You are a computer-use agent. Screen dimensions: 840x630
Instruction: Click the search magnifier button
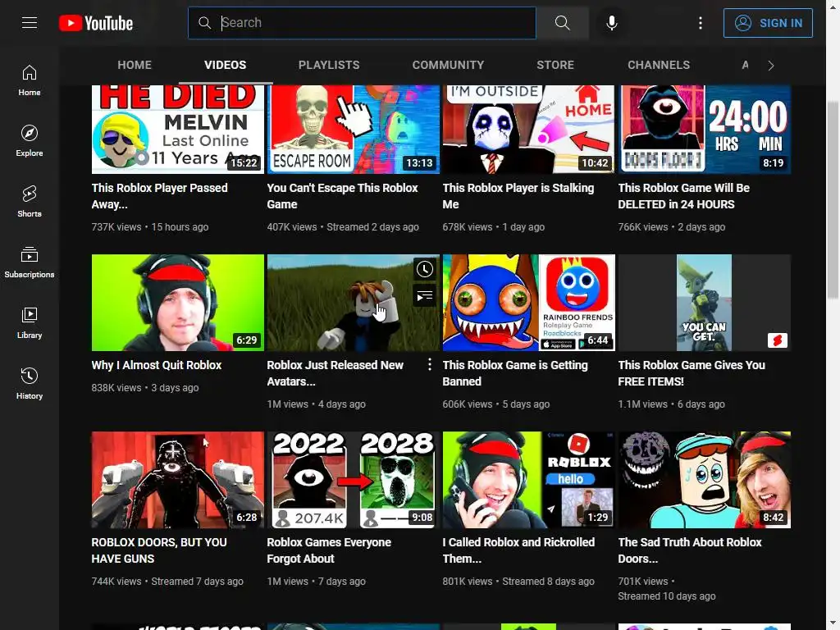tap(563, 22)
